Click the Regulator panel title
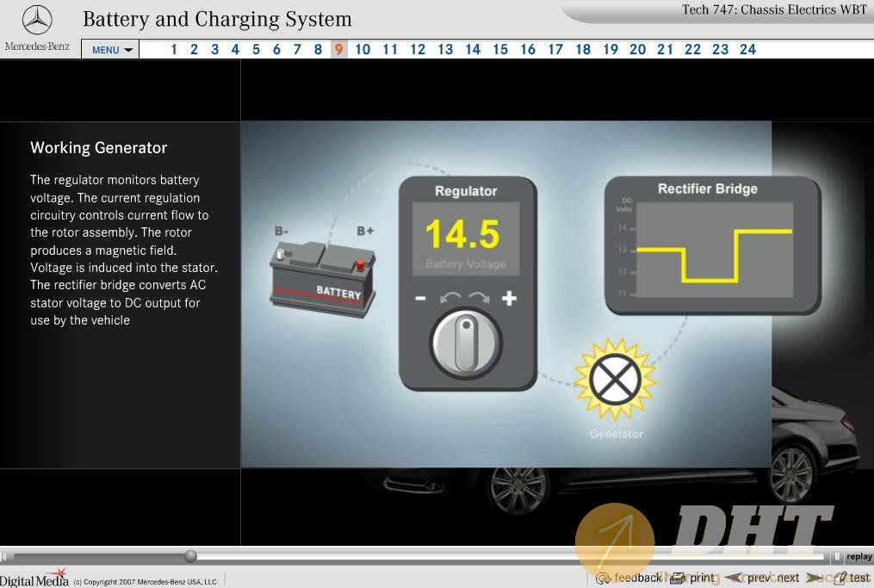Viewport: 874px width, 588px height. [x=466, y=191]
